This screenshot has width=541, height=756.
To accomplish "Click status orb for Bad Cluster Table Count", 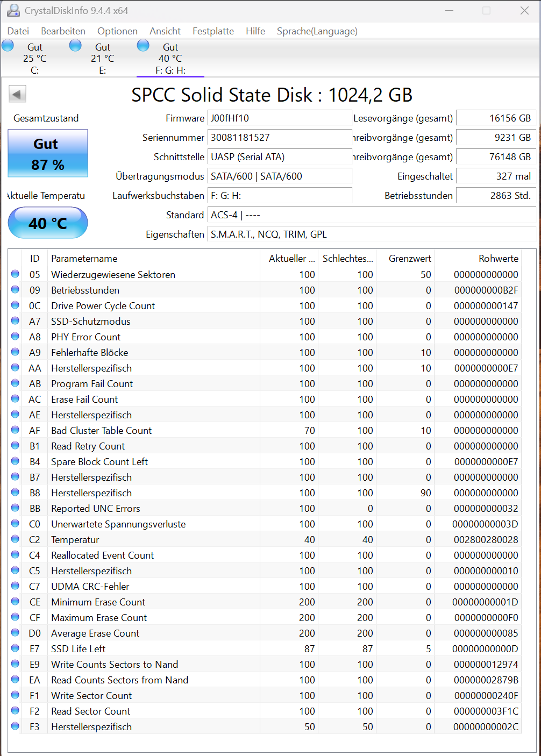I will click(x=15, y=430).
